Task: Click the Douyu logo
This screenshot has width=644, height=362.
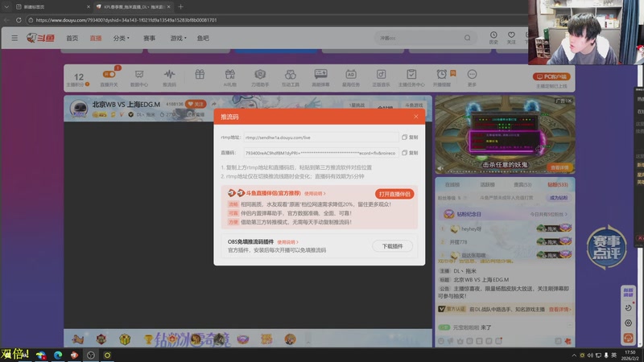Action: point(41,38)
